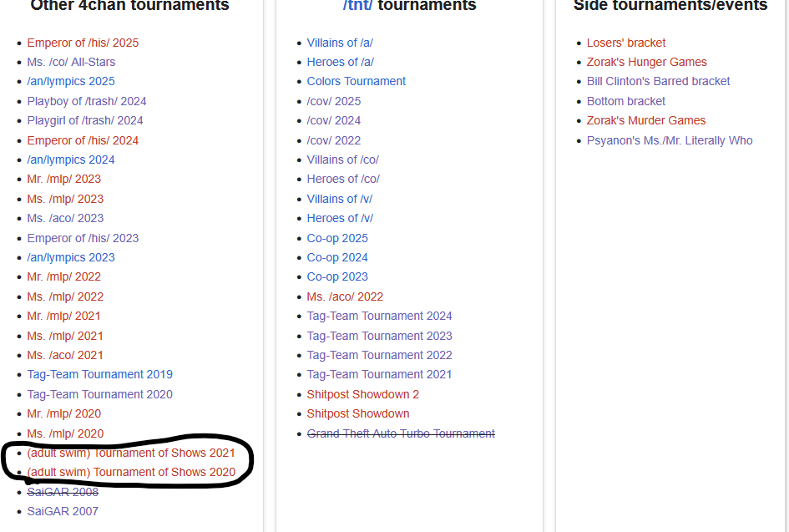The width and height of the screenshot is (789, 532).
Task: Open /cov/ 2025 link
Action: (x=334, y=101)
